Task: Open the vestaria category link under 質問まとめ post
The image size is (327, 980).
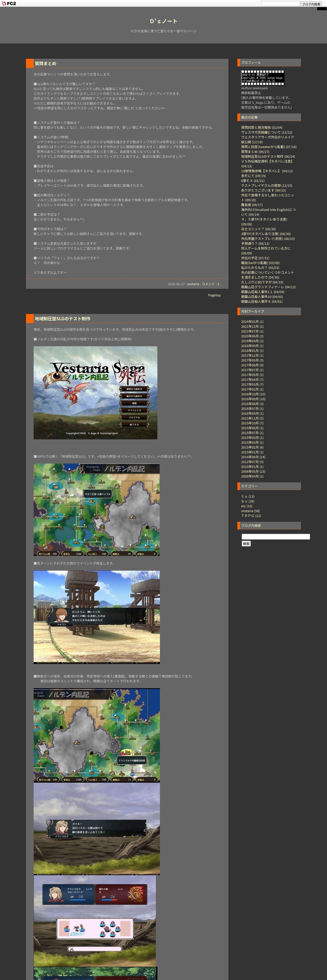Action: tap(193, 284)
